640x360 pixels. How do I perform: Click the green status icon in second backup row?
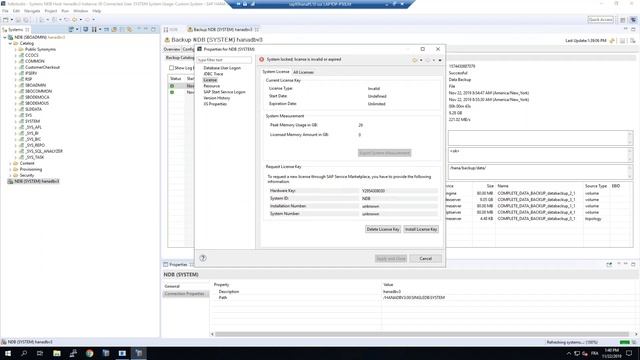(172, 92)
